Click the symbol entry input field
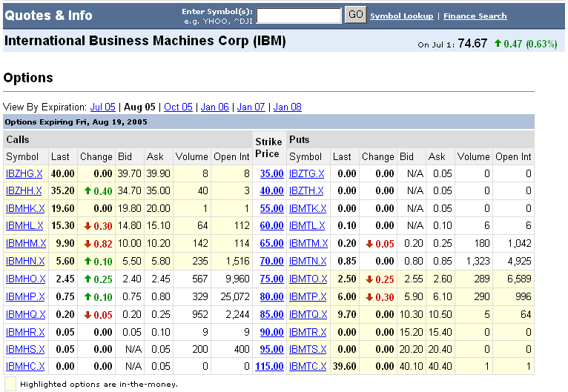This screenshot has width=568, height=392. [299, 16]
